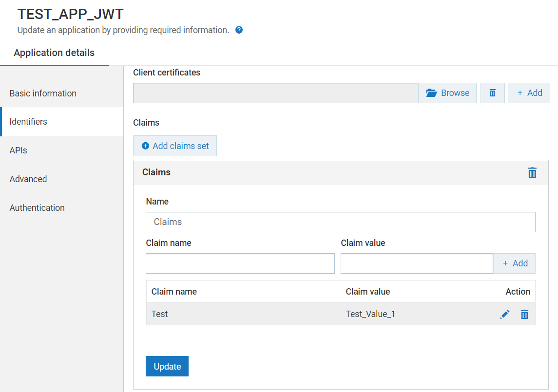Edit the Test claim with pencil icon
558x392 pixels.
(x=505, y=315)
